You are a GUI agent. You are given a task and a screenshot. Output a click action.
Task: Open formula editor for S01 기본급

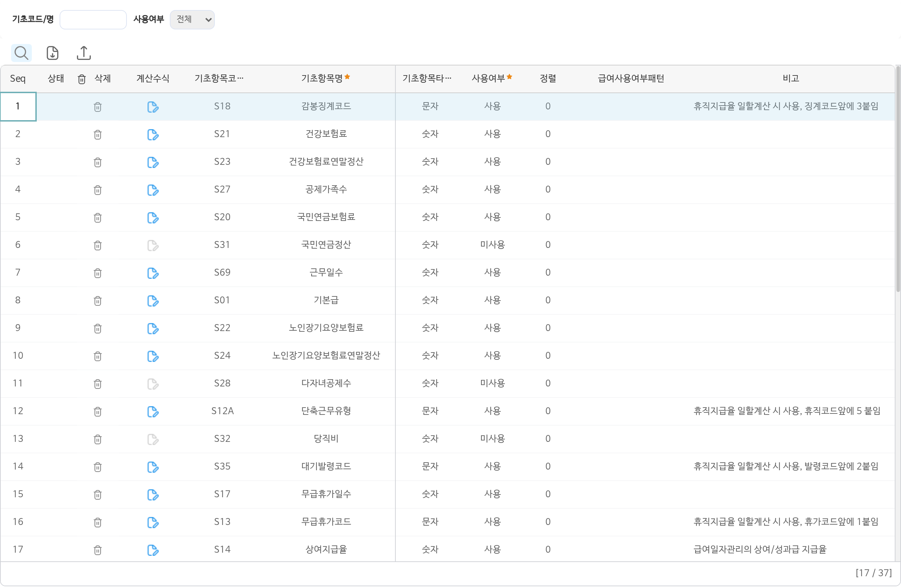pyautogui.click(x=153, y=301)
